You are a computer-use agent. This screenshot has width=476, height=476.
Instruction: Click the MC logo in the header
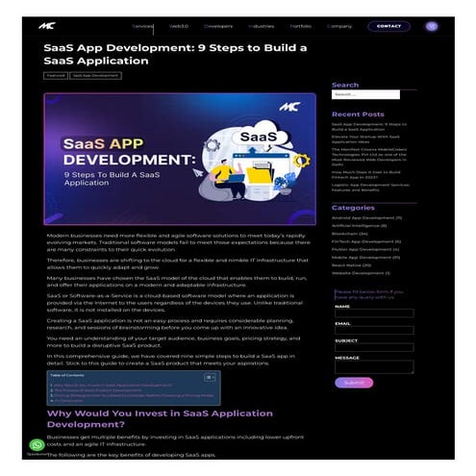[x=47, y=26]
